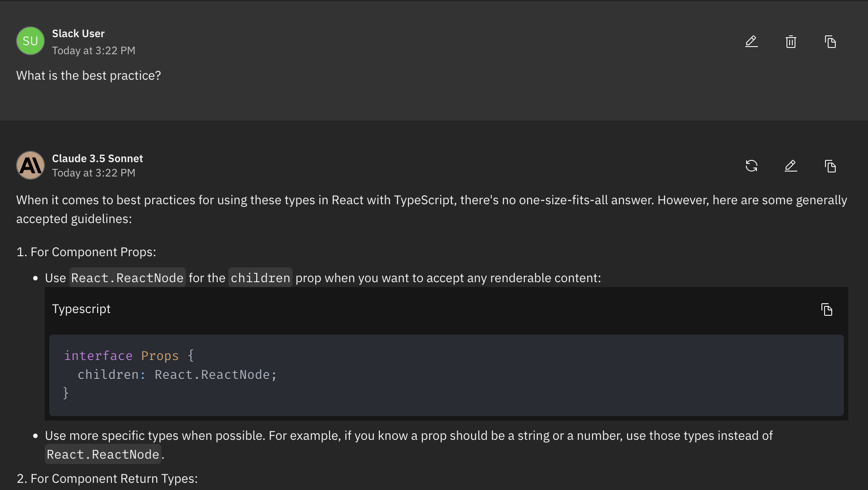Click the Claude message timestamp
The height and width of the screenshot is (490, 868).
(93, 173)
